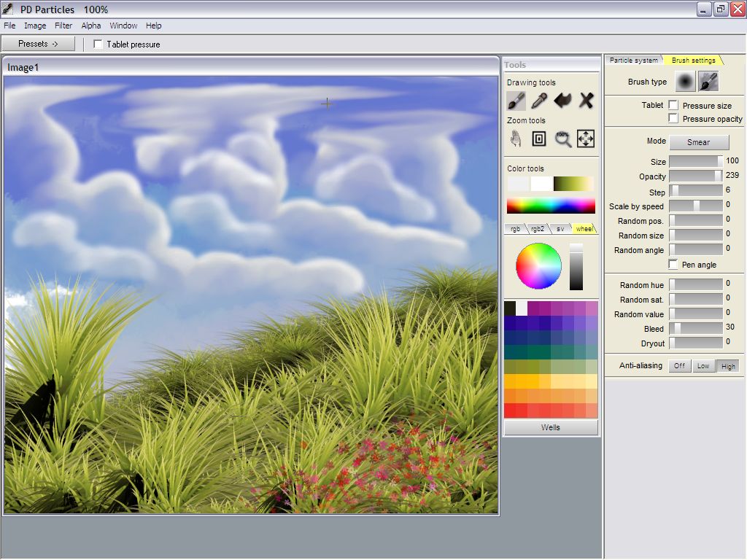
Task: Select the eyedropper color picker tool
Action: coord(539,101)
